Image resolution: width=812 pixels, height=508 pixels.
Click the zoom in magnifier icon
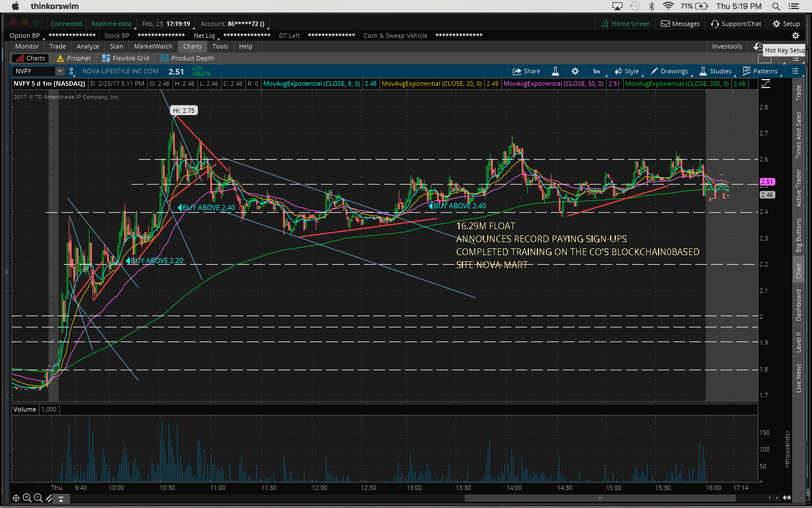[27, 498]
